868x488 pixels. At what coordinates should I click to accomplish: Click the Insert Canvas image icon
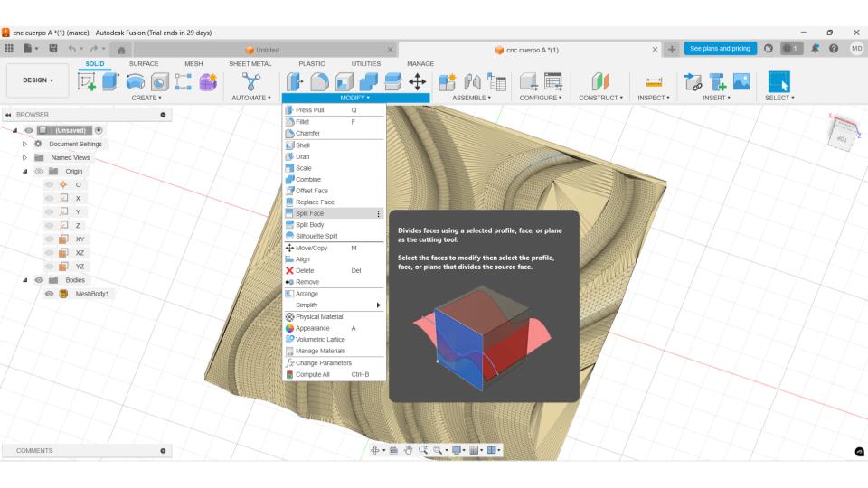(741, 81)
